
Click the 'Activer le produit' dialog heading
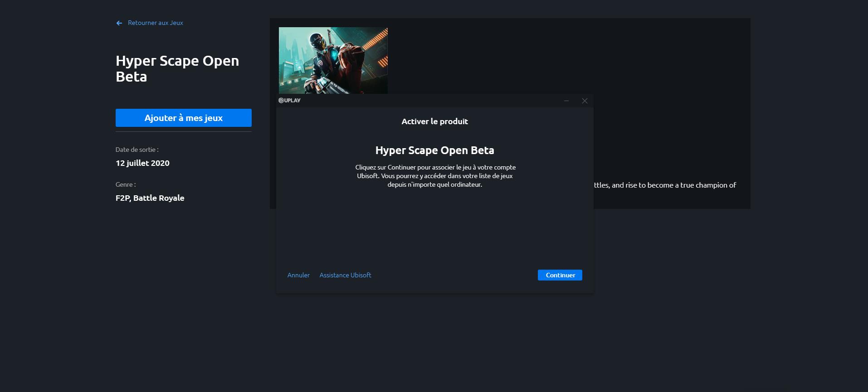click(x=434, y=121)
